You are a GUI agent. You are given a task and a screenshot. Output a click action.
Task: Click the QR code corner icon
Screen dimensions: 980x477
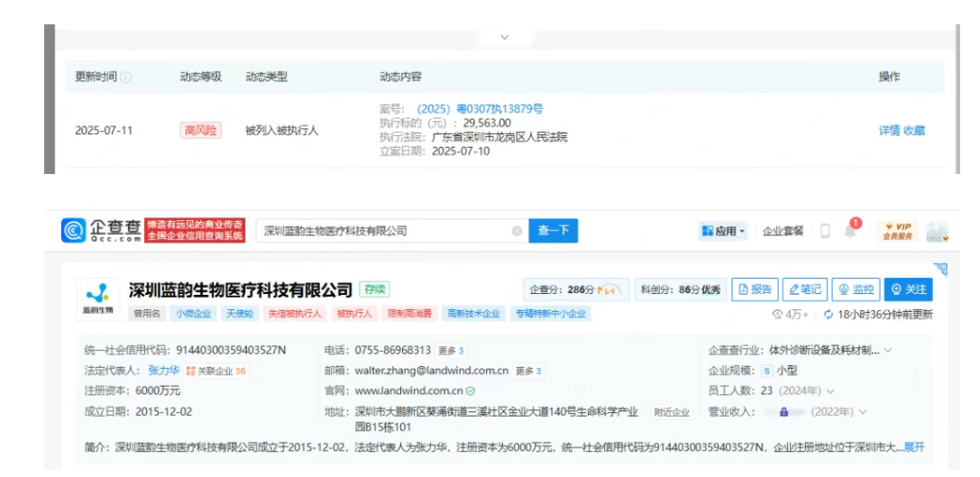(940, 271)
